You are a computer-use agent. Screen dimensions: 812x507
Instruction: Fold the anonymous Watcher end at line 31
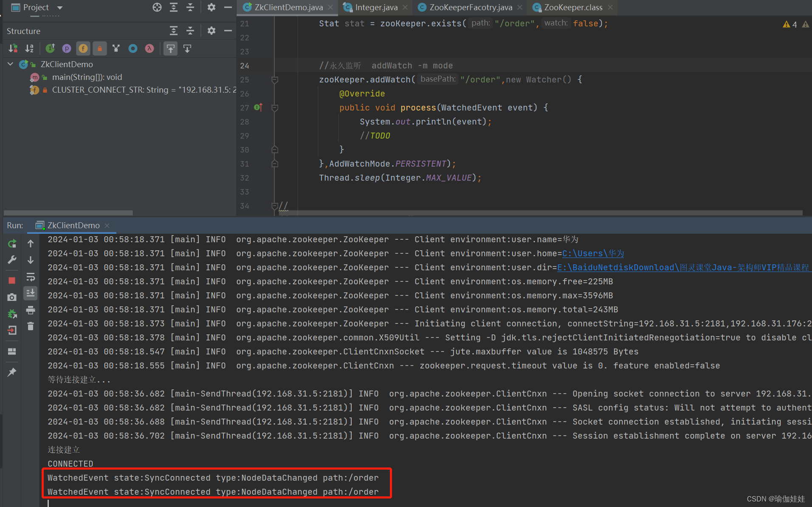[275, 164]
